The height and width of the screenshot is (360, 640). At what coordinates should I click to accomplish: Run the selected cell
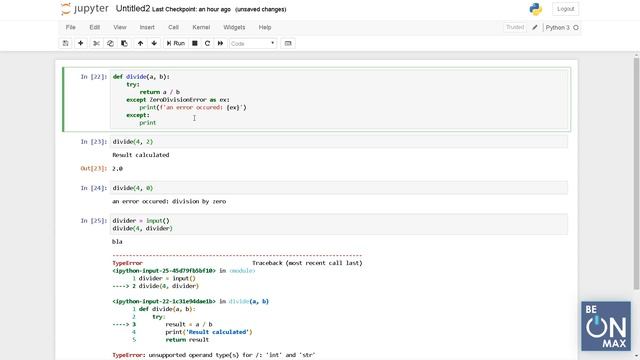tap(176, 43)
